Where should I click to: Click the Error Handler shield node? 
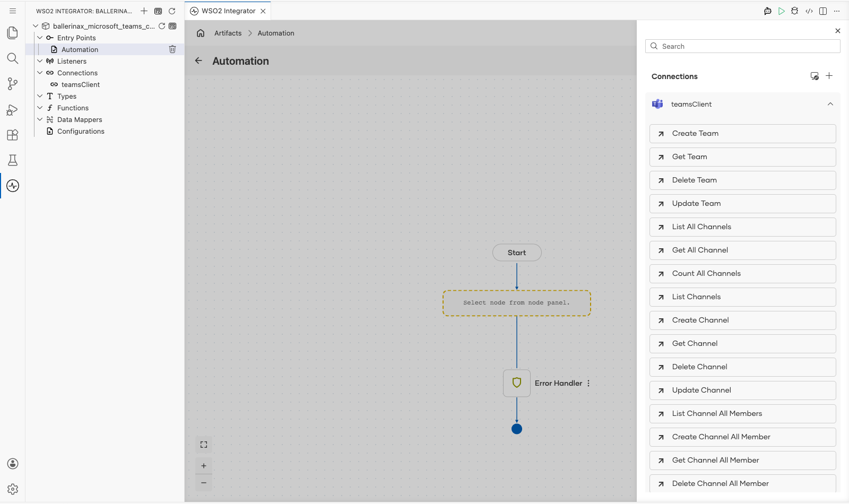coord(517,383)
